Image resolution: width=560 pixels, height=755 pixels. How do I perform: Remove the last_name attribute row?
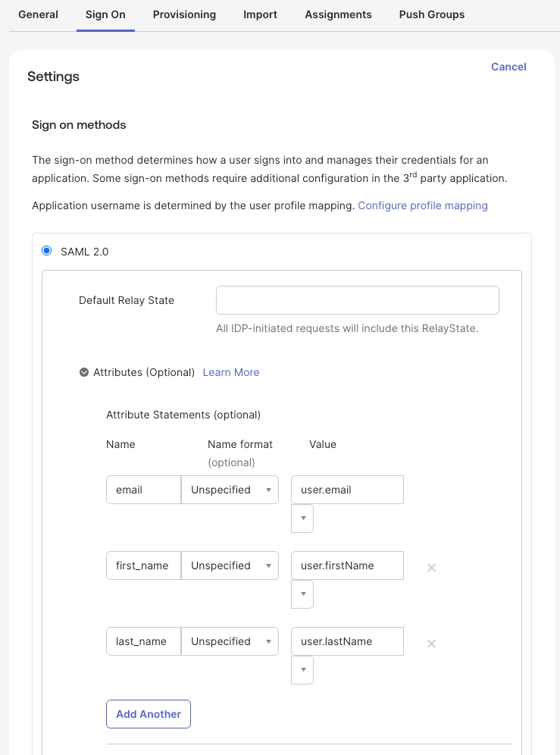[431, 644]
